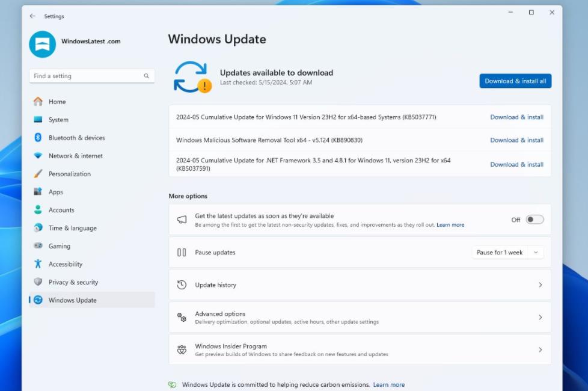Open the Accessibility figure icon

click(38, 264)
